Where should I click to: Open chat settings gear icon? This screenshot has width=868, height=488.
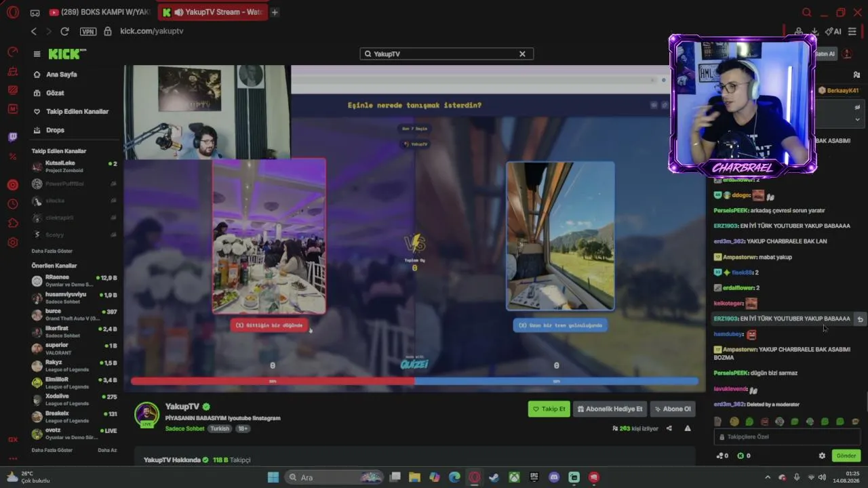823,455
